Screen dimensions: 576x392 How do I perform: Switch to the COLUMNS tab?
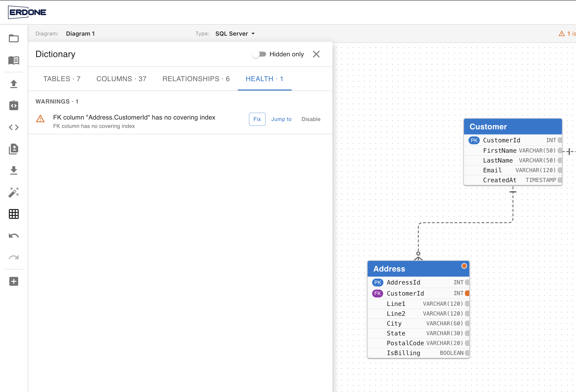121,79
